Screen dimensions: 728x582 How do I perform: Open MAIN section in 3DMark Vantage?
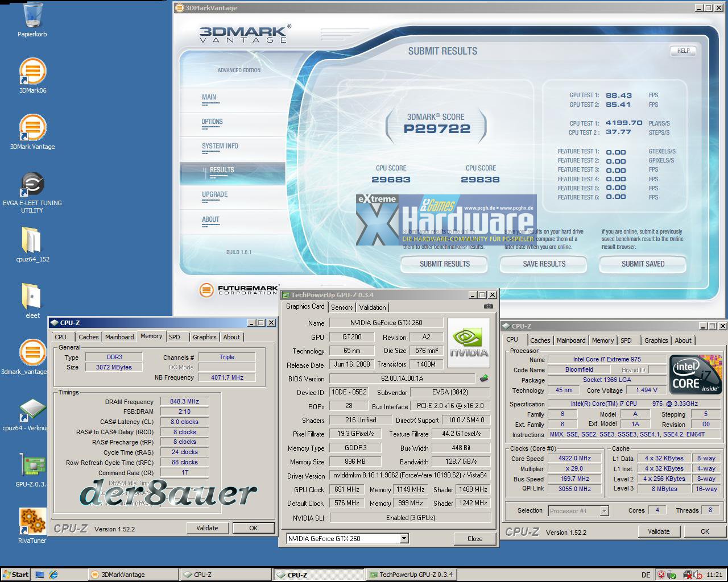[x=209, y=97]
